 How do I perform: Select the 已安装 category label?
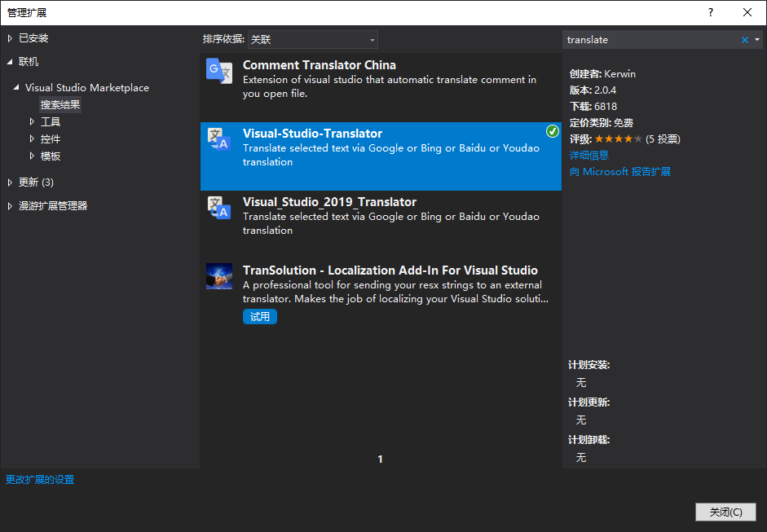pyautogui.click(x=33, y=38)
